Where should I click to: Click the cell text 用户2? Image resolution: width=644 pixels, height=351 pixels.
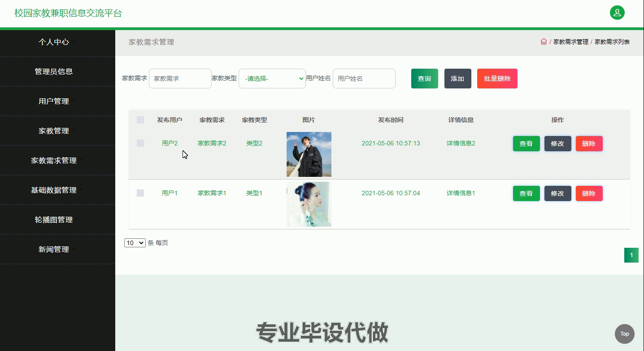(170, 143)
